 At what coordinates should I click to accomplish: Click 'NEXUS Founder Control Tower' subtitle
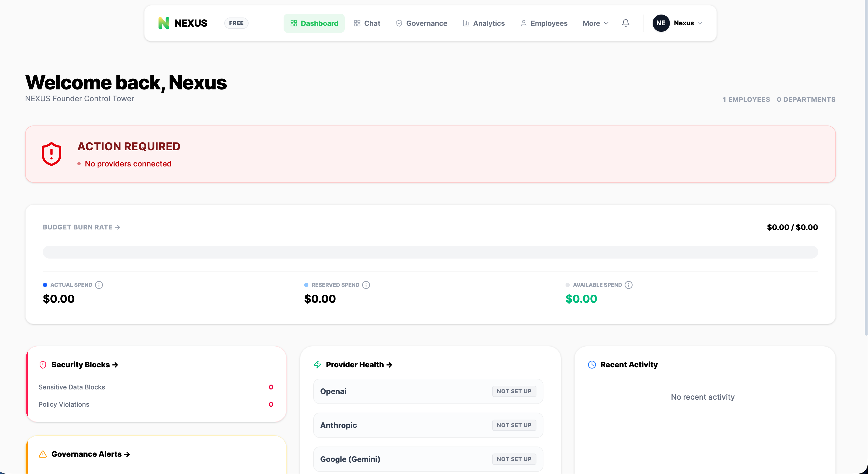[x=80, y=99]
